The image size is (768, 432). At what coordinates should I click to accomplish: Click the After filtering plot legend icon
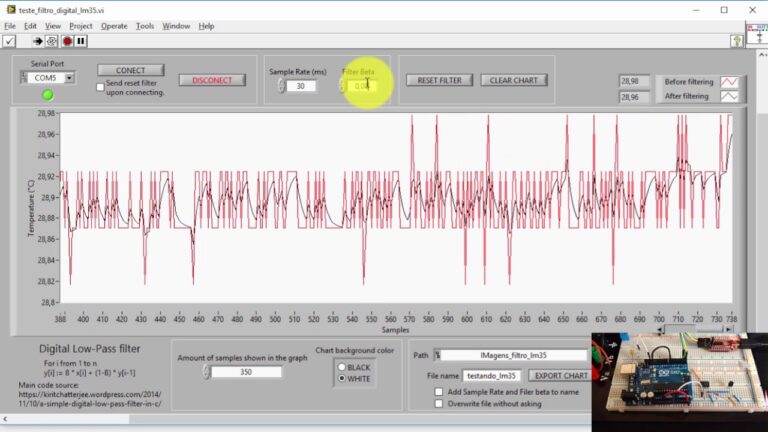[x=729, y=96]
